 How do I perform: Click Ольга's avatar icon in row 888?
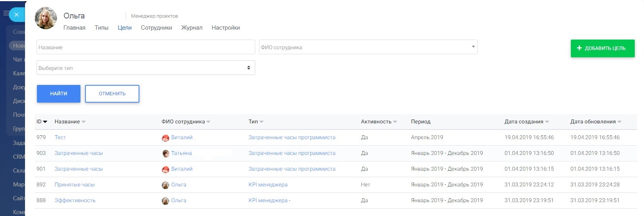[x=166, y=201]
